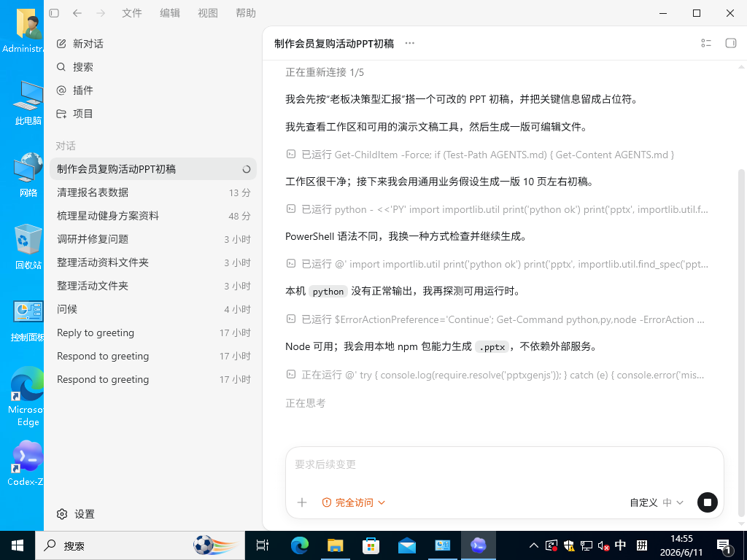Click the 对话 section heading in the sidebar

pos(66,146)
